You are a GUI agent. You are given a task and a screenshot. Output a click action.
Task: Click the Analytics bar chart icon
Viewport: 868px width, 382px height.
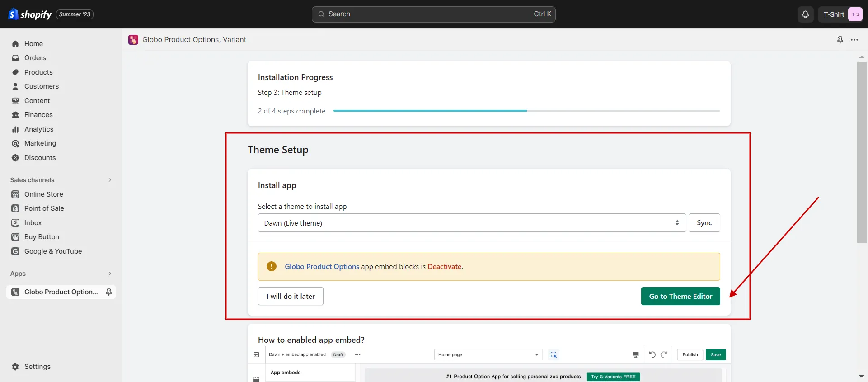coord(15,129)
